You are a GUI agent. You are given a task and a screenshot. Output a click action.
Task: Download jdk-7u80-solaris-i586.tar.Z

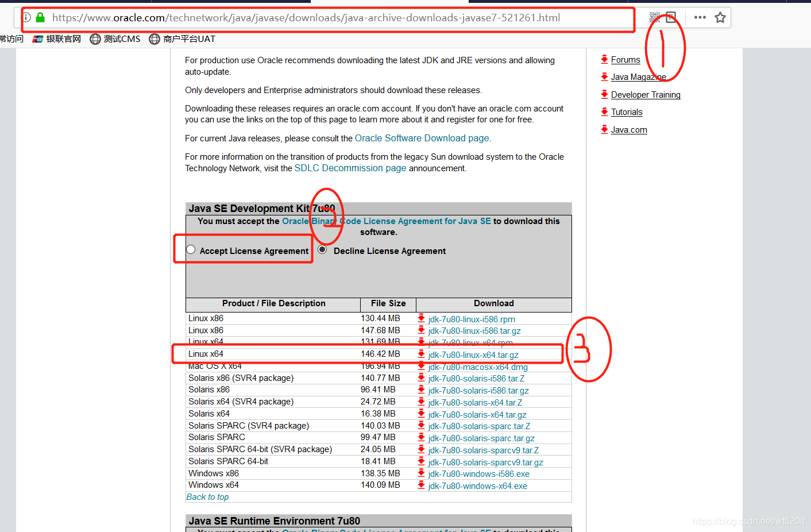point(476,379)
